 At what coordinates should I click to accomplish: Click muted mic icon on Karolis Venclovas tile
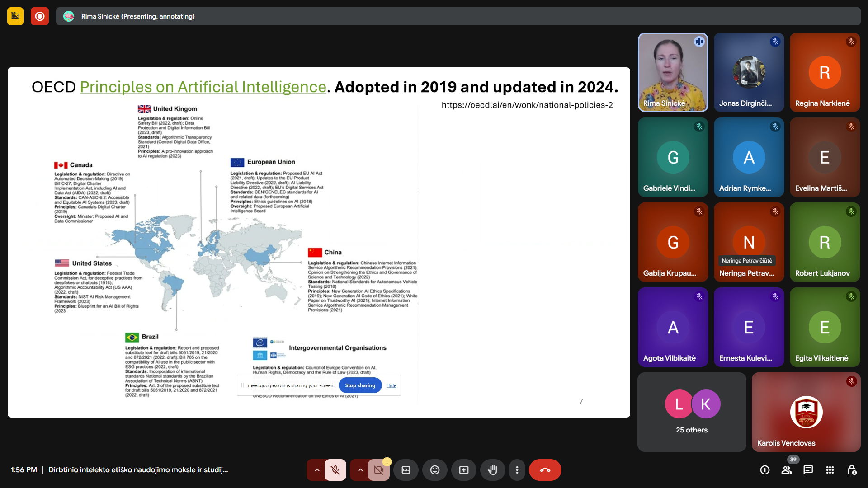(851, 381)
